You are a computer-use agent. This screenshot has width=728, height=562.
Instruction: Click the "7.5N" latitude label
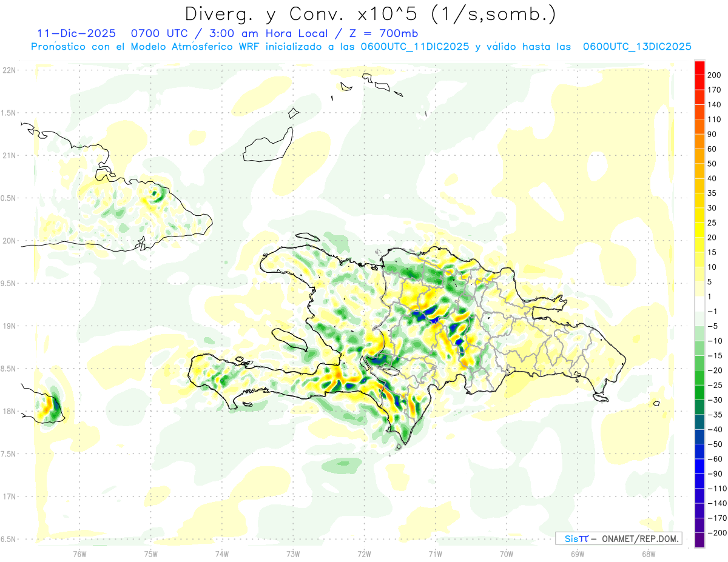(x=8, y=454)
